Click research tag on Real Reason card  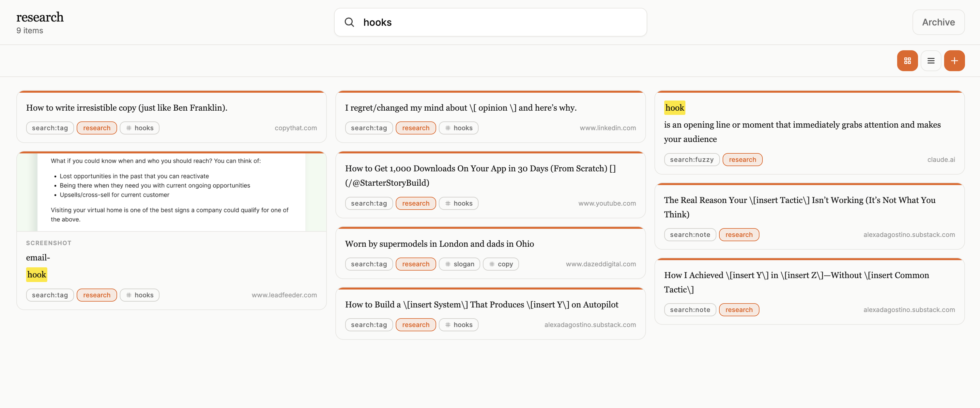pos(739,234)
